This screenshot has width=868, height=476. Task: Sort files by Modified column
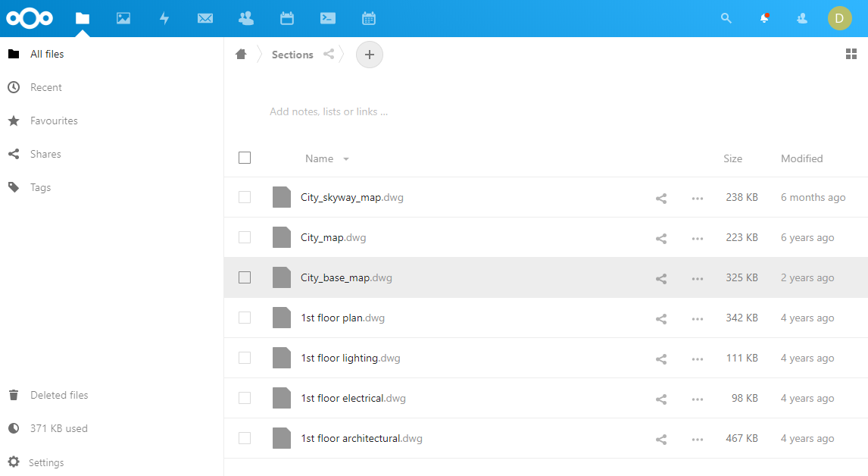click(801, 158)
